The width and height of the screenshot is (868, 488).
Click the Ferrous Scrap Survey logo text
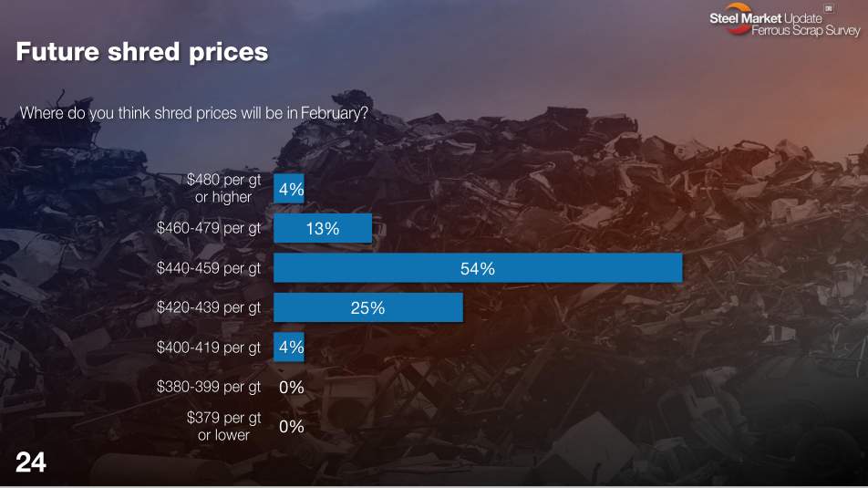coord(806,31)
